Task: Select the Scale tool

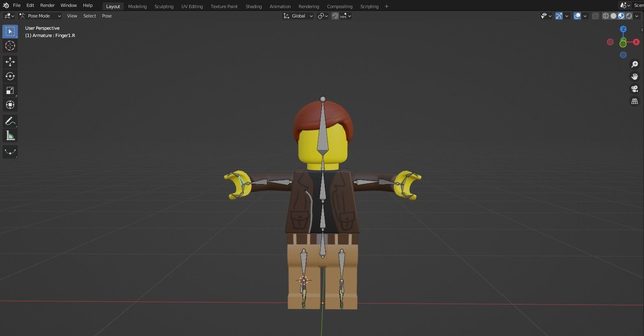Action: 10,90
